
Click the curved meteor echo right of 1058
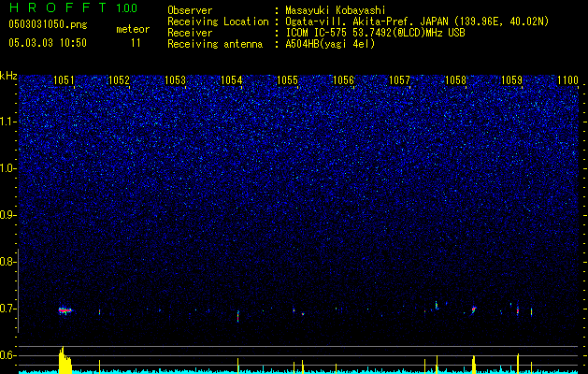click(474, 309)
